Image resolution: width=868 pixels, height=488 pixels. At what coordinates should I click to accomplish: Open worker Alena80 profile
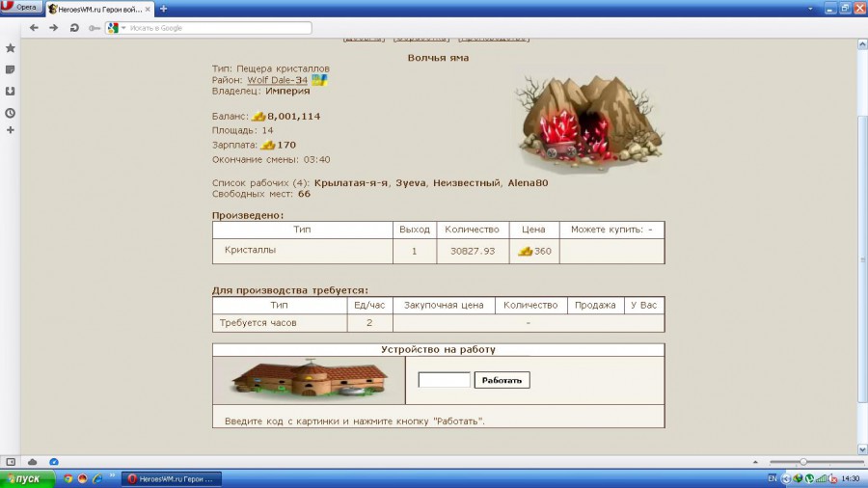pyautogui.click(x=529, y=183)
